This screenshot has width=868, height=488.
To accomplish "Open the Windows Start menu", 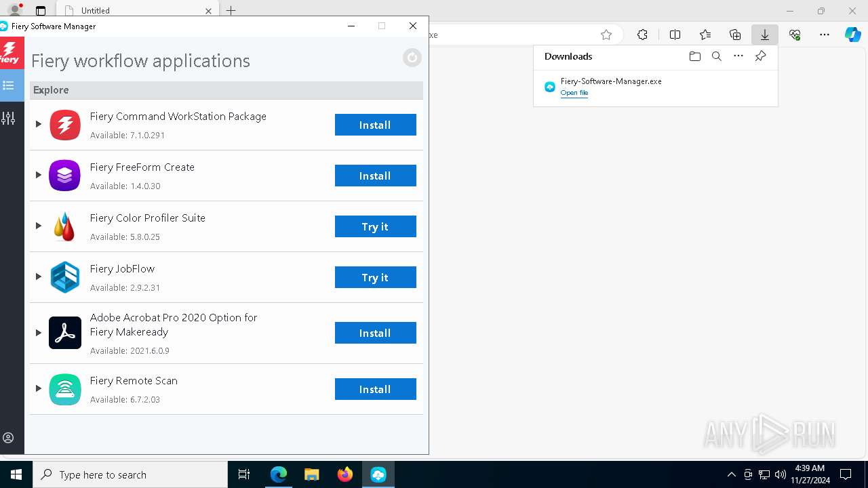I will tap(16, 474).
